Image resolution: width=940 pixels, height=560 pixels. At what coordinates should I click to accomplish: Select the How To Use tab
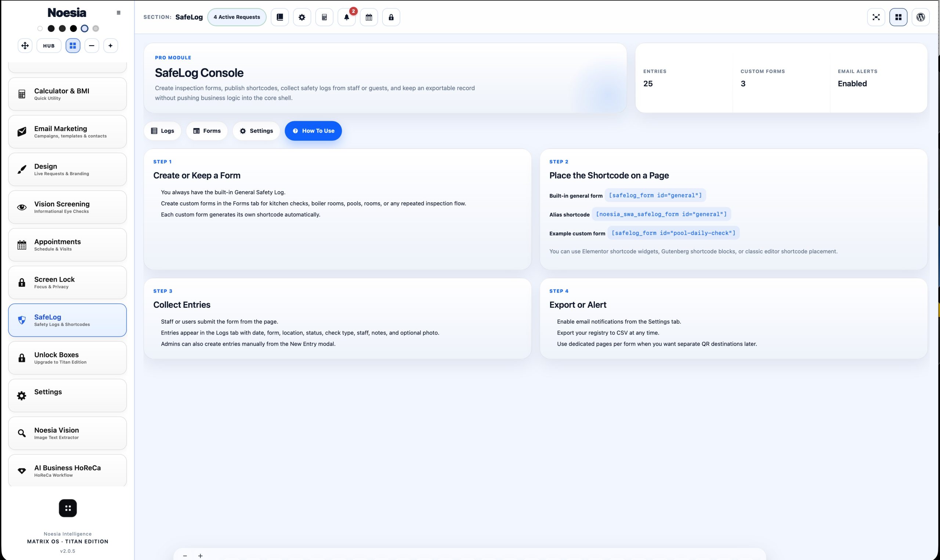point(313,131)
